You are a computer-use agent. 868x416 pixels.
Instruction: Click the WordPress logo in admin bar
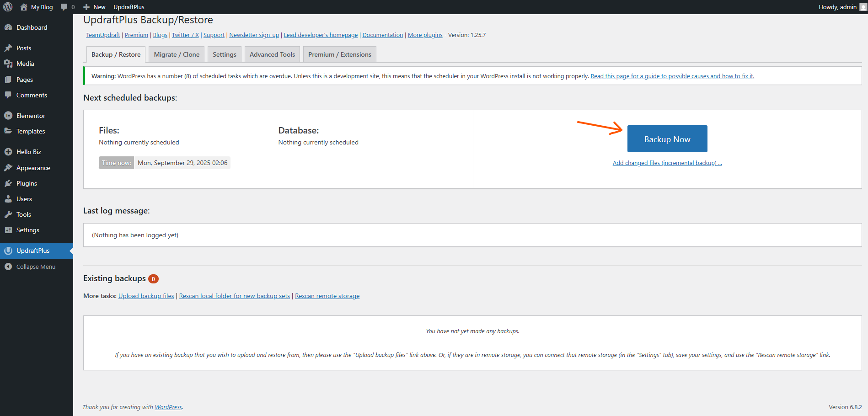[8, 7]
